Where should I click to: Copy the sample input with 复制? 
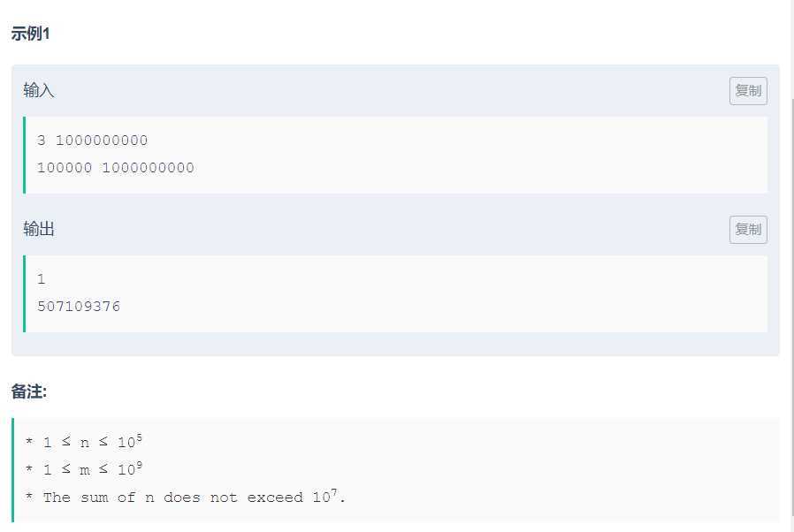pyautogui.click(x=748, y=91)
